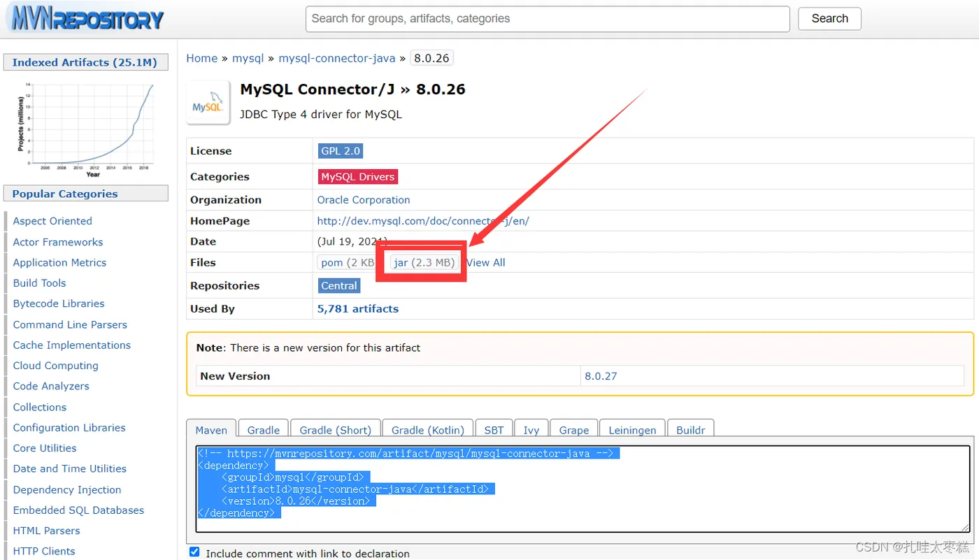979x560 pixels.
Task: Select the Maven tab
Action: (x=211, y=429)
